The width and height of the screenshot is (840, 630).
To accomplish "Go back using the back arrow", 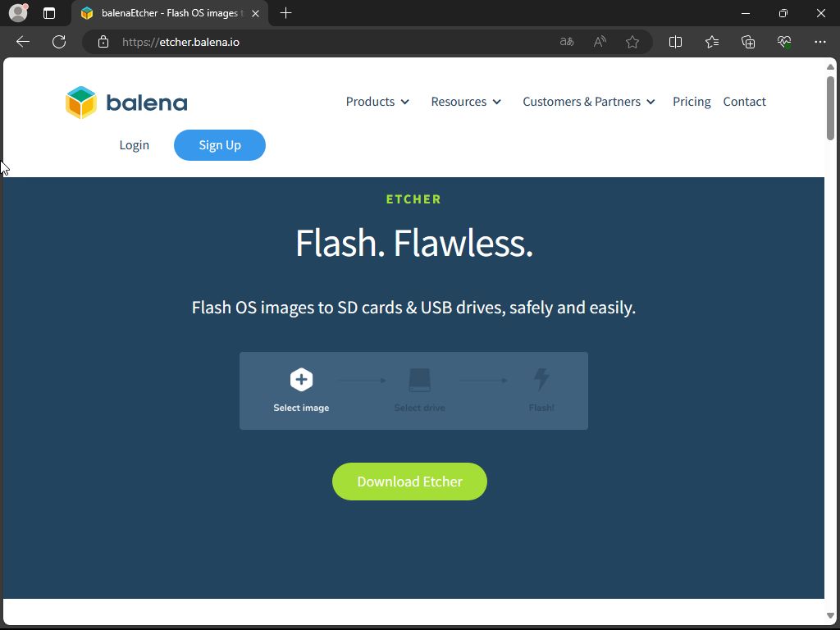I will pyautogui.click(x=23, y=42).
